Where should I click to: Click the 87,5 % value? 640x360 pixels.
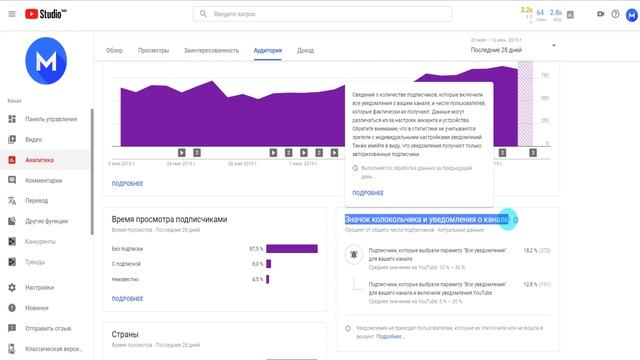click(256, 249)
